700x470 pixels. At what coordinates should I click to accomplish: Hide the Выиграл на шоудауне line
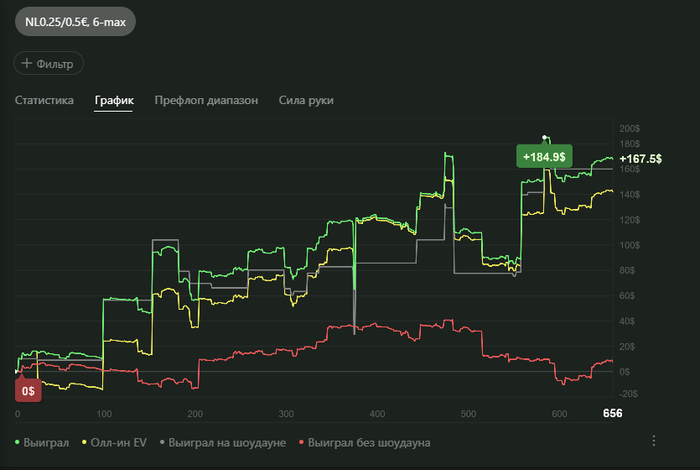pos(223,441)
